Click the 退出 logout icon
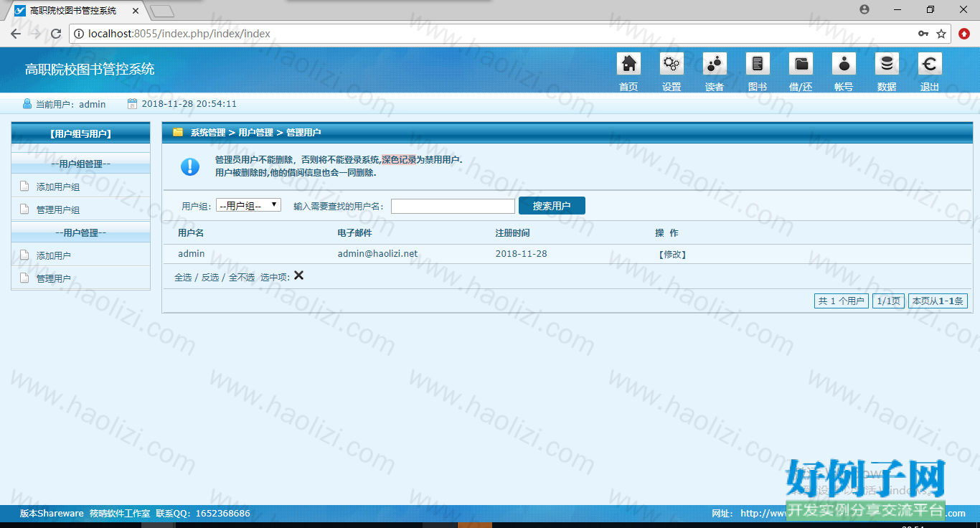980x528 pixels. coord(930,64)
